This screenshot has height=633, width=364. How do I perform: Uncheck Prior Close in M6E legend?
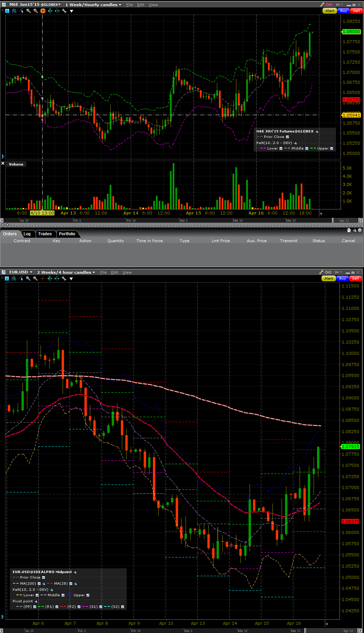287,137
